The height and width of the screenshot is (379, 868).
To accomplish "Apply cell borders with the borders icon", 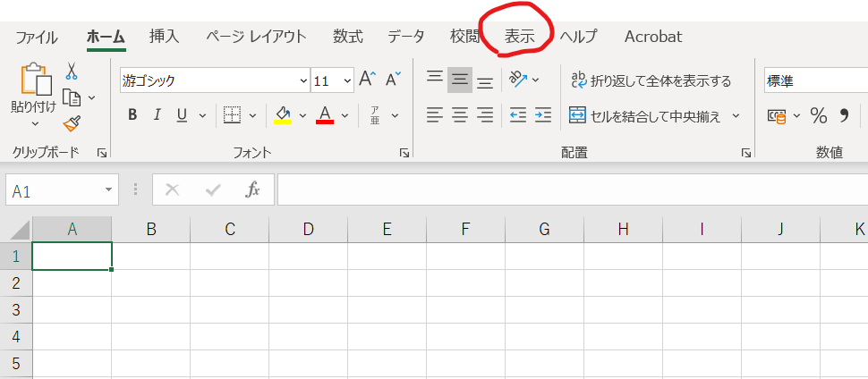I will pos(232,115).
